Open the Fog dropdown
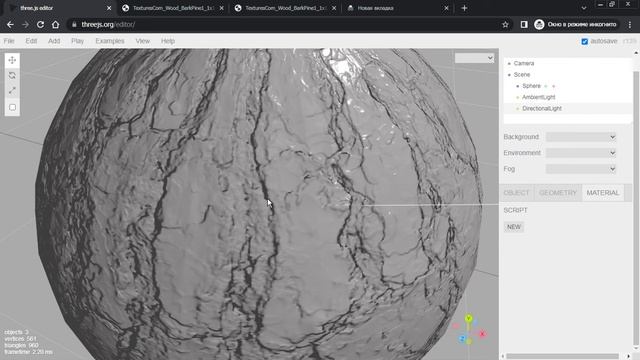This screenshot has height=360, width=640. (x=580, y=169)
